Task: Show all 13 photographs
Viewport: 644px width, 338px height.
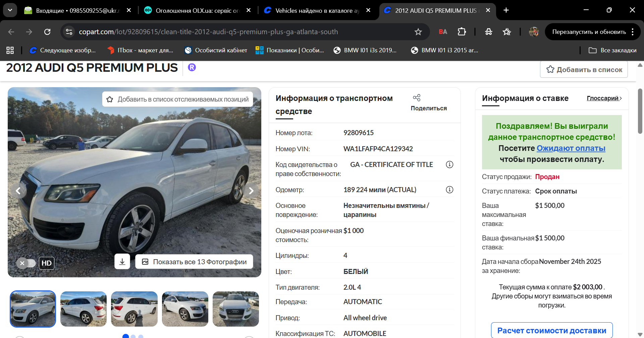Action: [194, 262]
